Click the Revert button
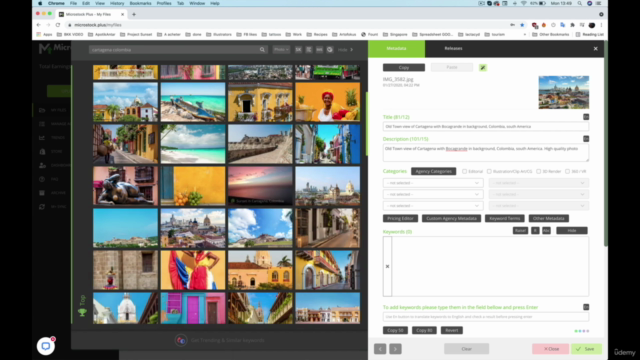Viewport: 640px width, 360px height. (x=452, y=330)
